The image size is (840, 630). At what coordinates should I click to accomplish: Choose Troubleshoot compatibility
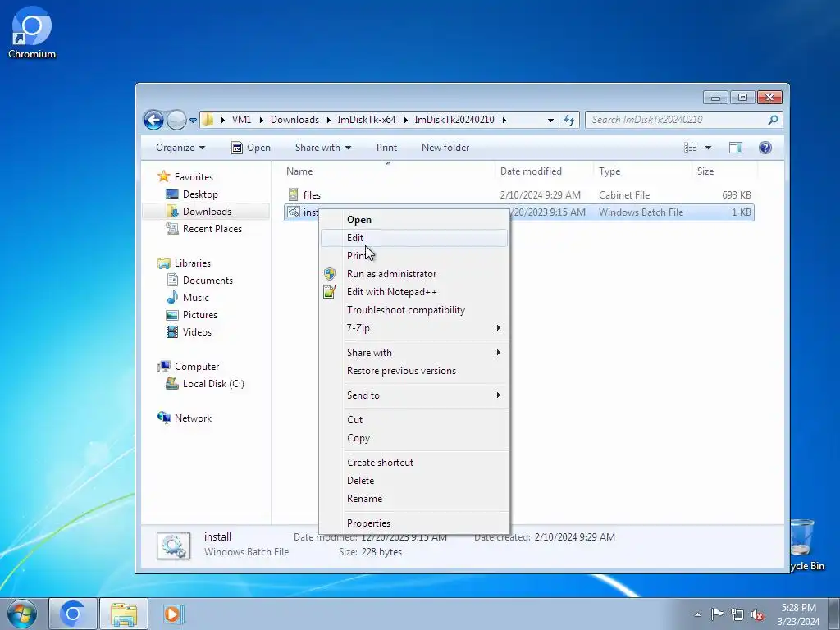413,309
